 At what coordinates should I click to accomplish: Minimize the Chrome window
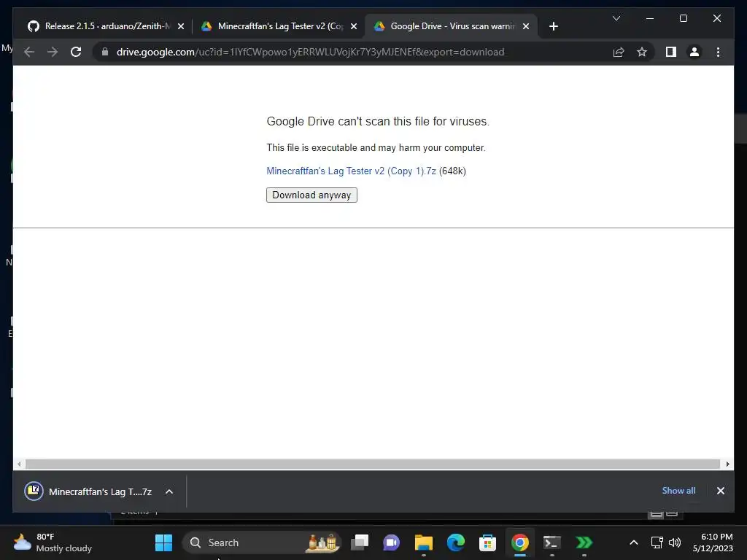pyautogui.click(x=650, y=18)
